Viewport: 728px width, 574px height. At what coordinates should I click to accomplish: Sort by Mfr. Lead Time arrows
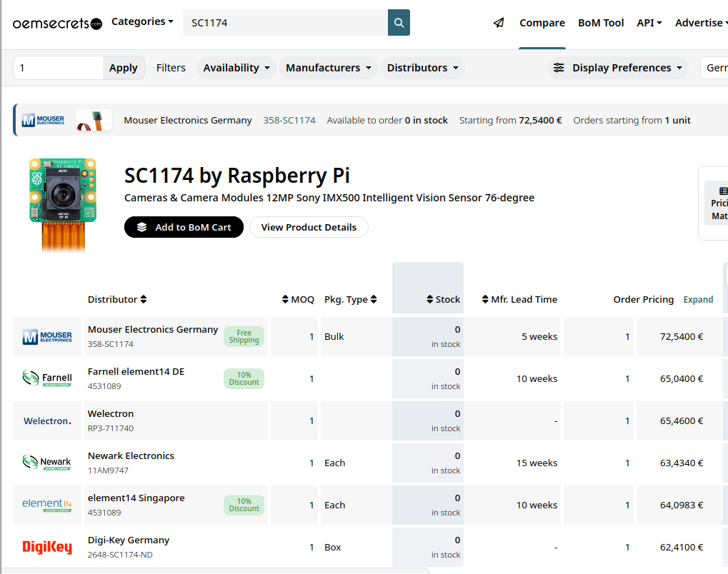pyautogui.click(x=485, y=299)
